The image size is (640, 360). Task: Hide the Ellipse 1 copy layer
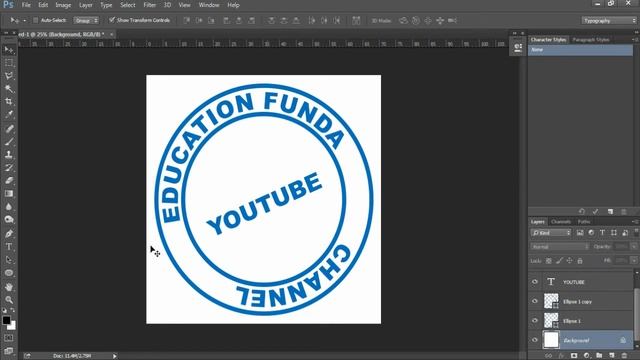[535, 301]
